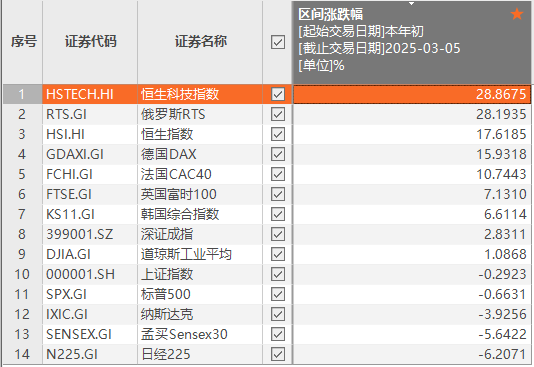Click the 序号 column header
The height and width of the screenshot is (367, 534).
click(23, 42)
